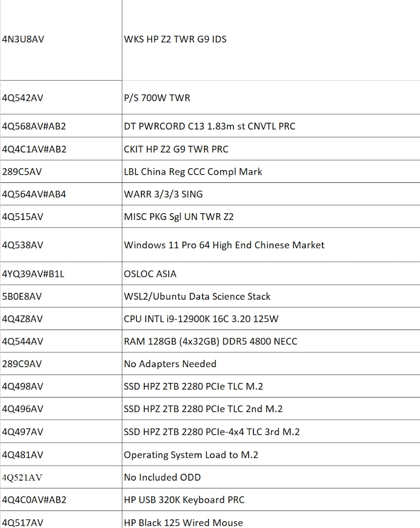Click the part number cell 4N3U8AV
Image resolution: width=420 pixels, height=528 pixels.
coord(23,39)
